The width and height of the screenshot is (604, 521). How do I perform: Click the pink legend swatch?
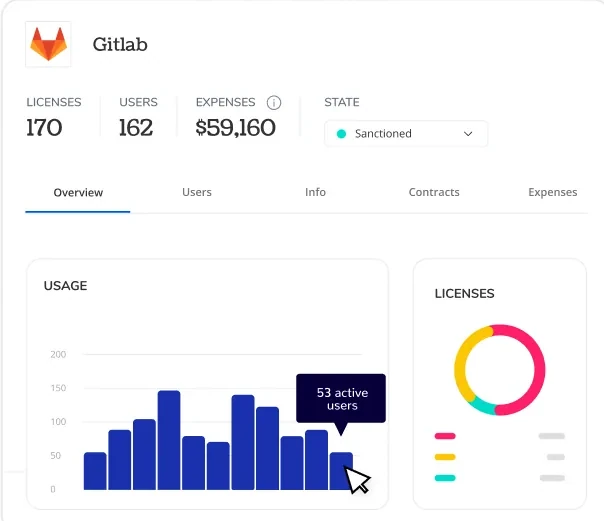[x=445, y=436]
